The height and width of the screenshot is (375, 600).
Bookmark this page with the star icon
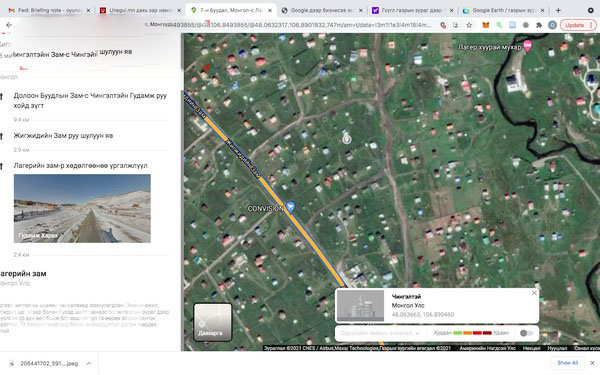[x=469, y=25]
